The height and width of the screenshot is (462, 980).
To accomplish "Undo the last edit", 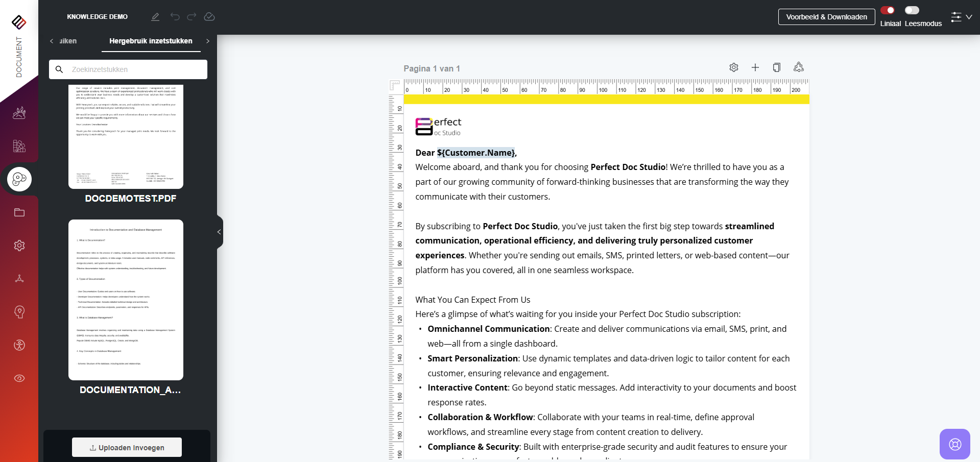I will (175, 17).
